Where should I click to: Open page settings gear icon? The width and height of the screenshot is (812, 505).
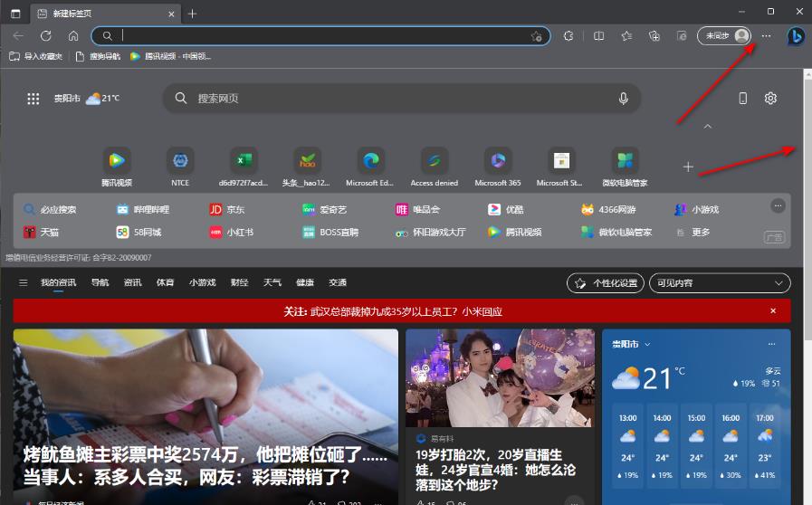coord(770,99)
